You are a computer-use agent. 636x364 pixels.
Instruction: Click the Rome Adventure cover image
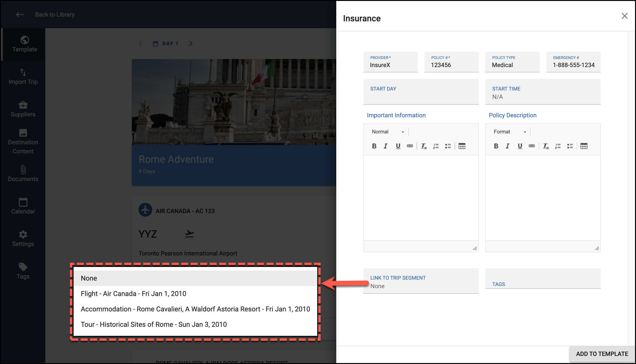click(x=234, y=102)
